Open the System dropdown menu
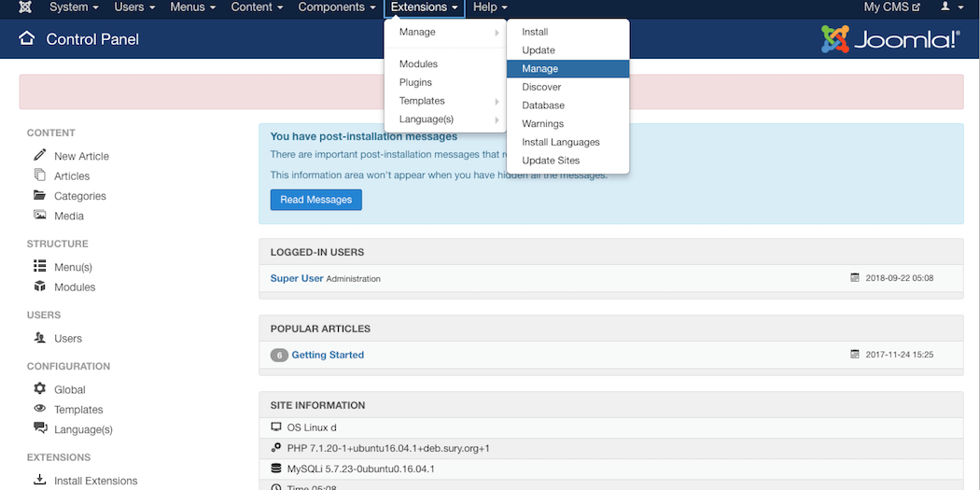The height and width of the screenshot is (490, 980). tap(74, 7)
